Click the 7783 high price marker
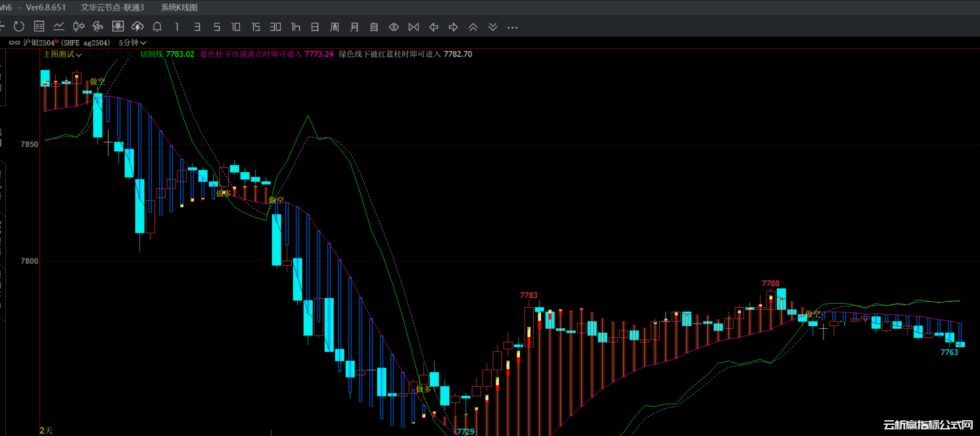Image resolution: width=980 pixels, height=436 pixels. pos(528,295)
